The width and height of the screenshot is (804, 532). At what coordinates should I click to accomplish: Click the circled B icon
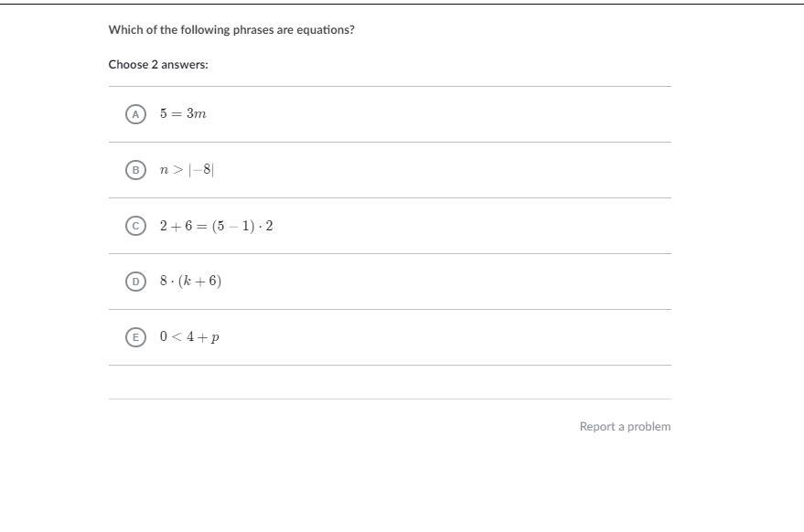[135, 170]
